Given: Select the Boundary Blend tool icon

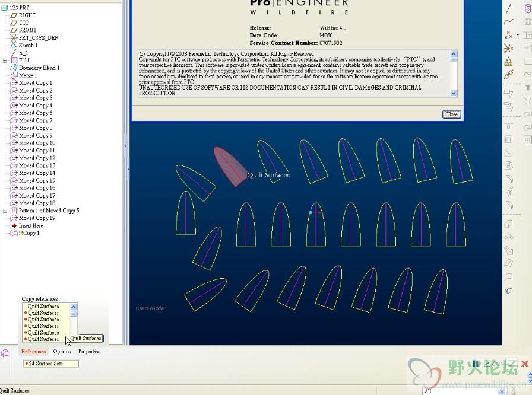Looking at the screenshot, I should tap(508, 263).
